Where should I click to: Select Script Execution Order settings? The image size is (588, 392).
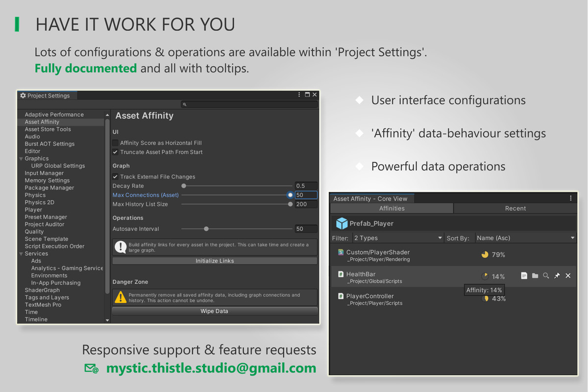point(54,246)
